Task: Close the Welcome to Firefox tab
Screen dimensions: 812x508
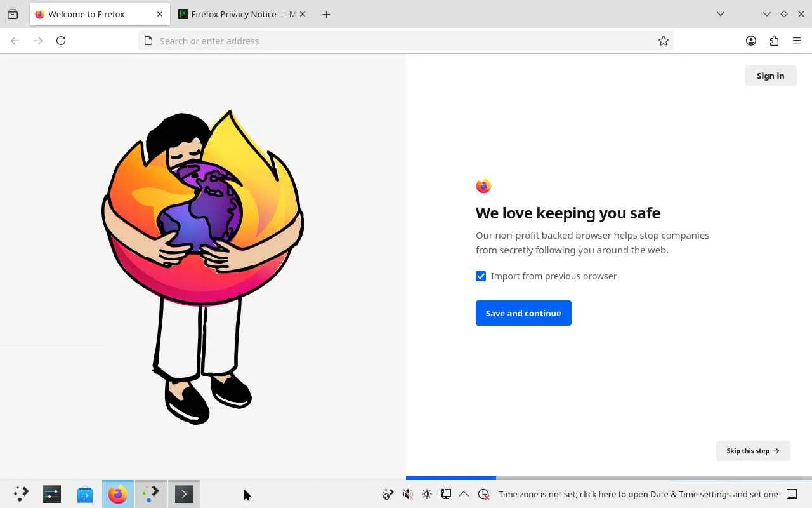Action: click(160, 14)
